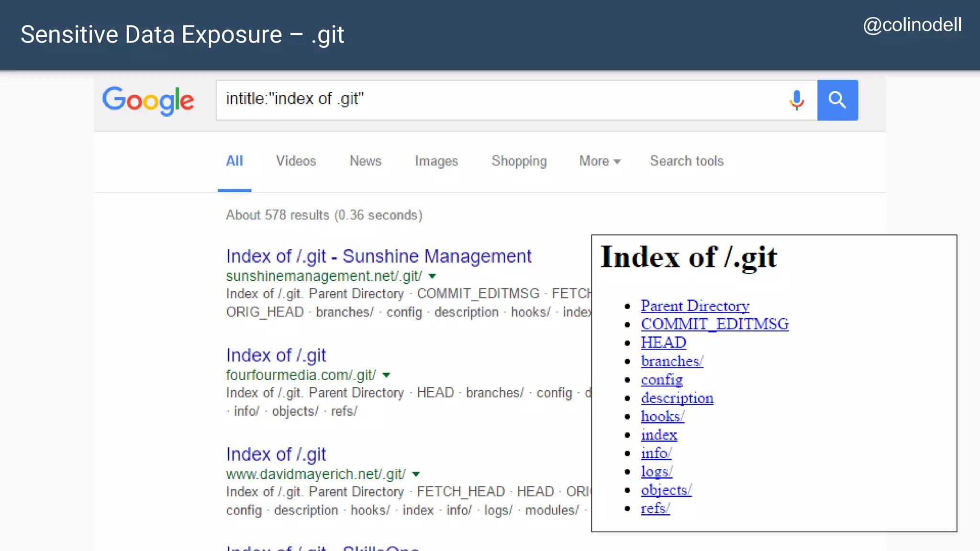980x551 pixels.
Task: Open the Sunshine Management result title
Action: tap(379, 257)
